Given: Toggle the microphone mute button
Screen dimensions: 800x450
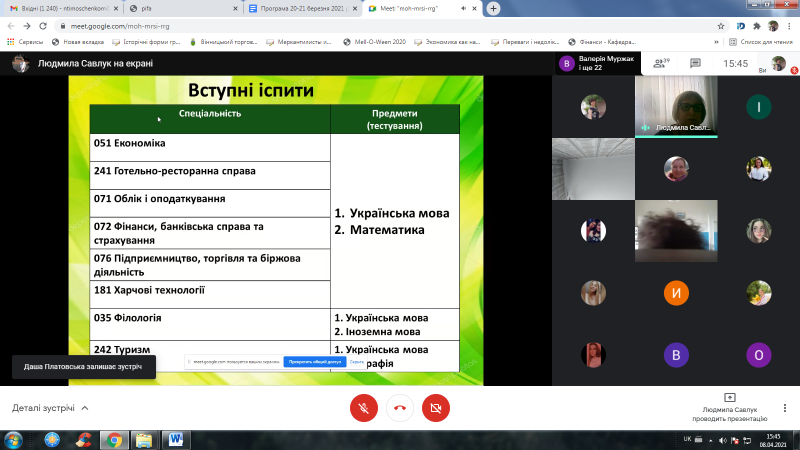Looking at the screenshot, I should pyautogui.click(x=364, y=408).
